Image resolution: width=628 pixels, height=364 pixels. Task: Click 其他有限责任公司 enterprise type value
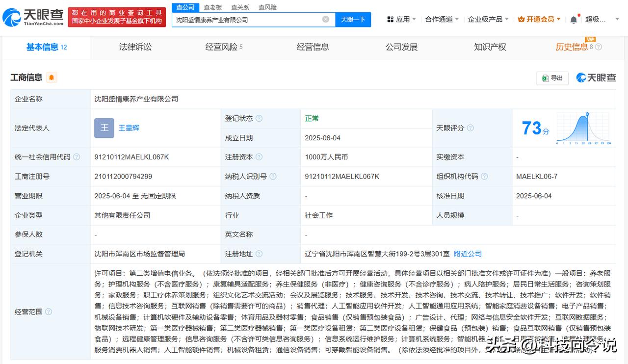point(122,215)
